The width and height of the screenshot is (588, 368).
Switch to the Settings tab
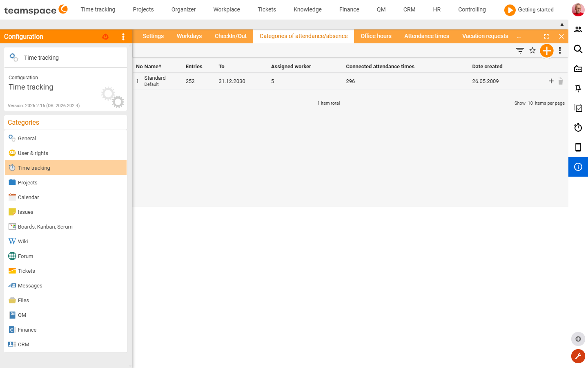(x=153, y=36)
